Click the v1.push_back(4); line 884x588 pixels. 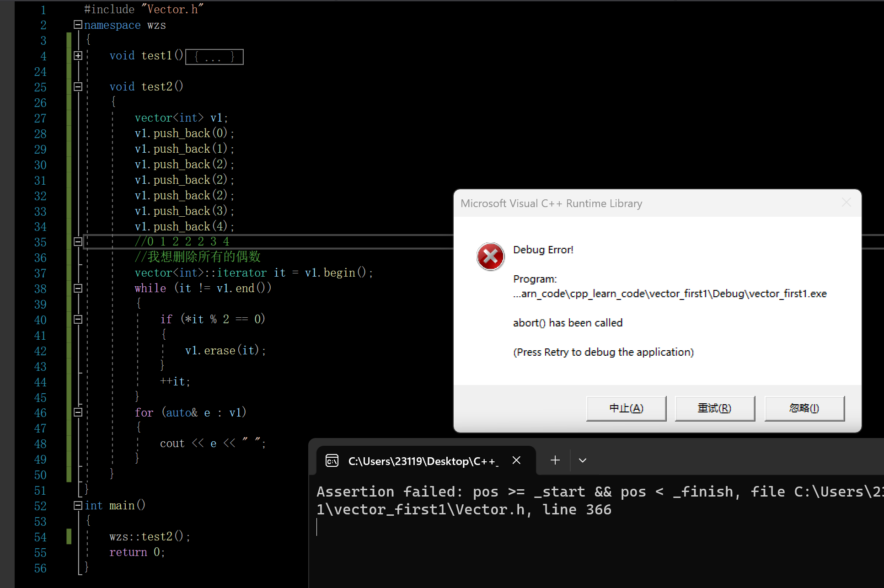(184, 227)
